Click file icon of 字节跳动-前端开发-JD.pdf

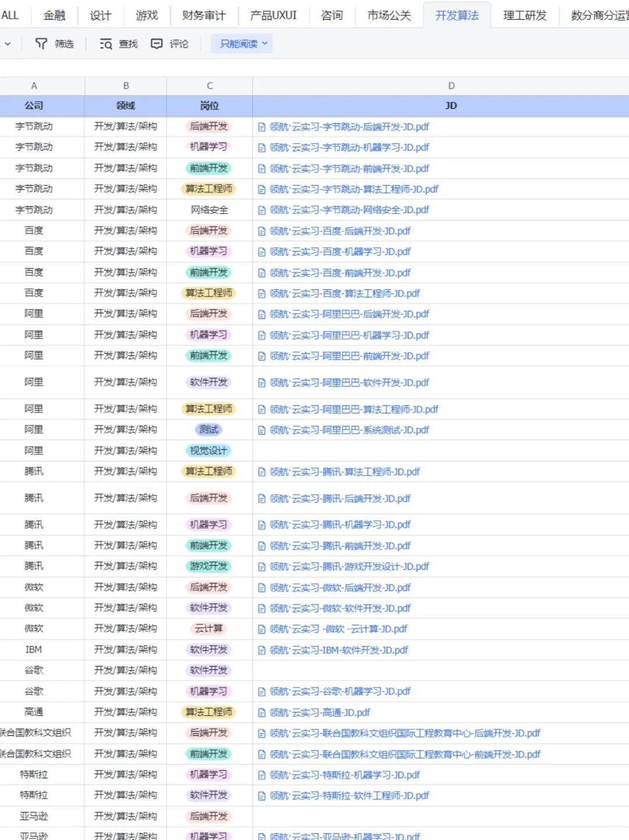click(262, 169)
